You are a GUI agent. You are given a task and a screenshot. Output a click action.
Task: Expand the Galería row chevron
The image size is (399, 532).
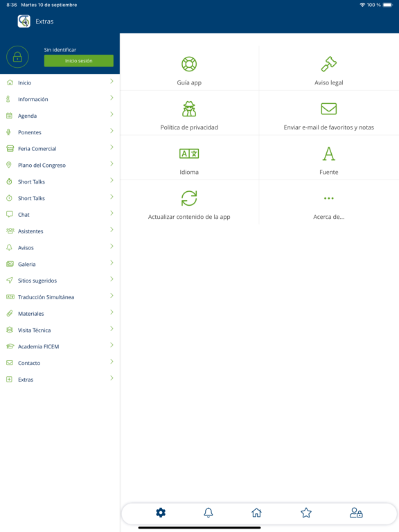point(112,263)
